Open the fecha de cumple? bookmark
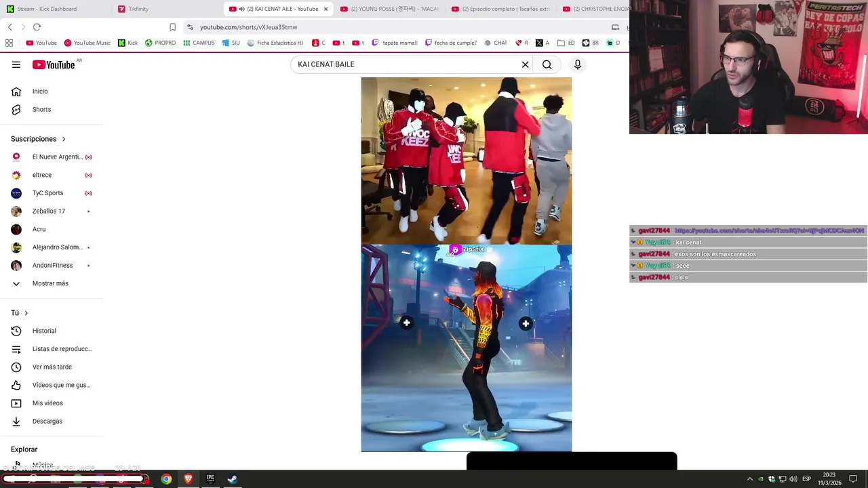This screenshot has width=868, height=488. click(x=451, y=43)
